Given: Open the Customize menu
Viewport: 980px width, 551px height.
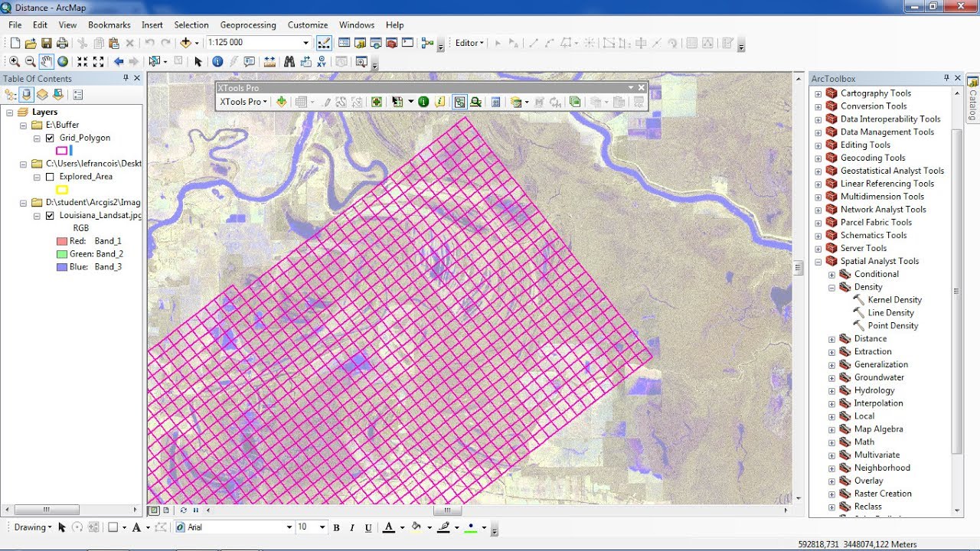Looking at the screenshot, I should tap(308, 25).
